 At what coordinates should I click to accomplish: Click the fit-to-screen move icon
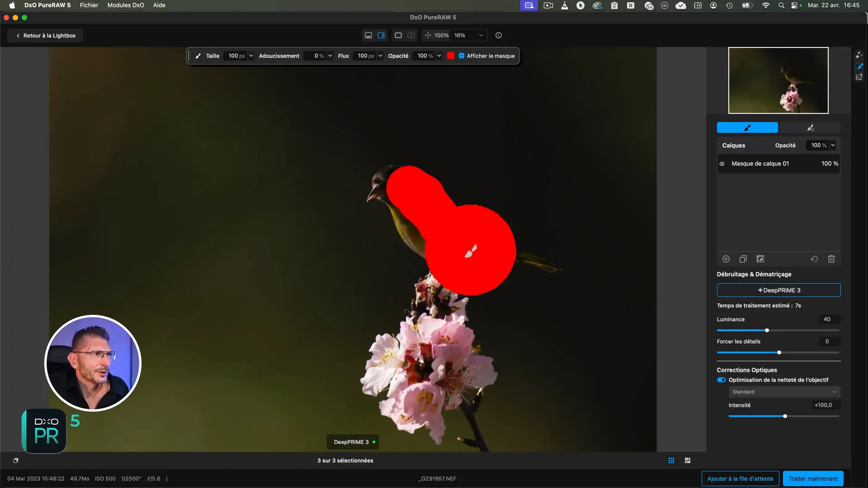point(428,35)
